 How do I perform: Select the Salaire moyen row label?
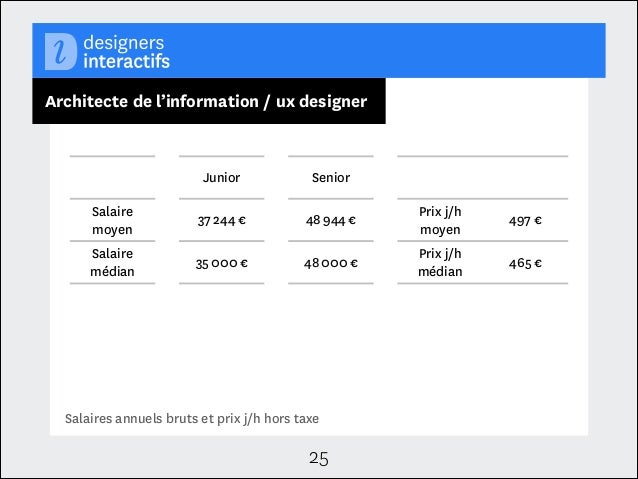(112, 220)
